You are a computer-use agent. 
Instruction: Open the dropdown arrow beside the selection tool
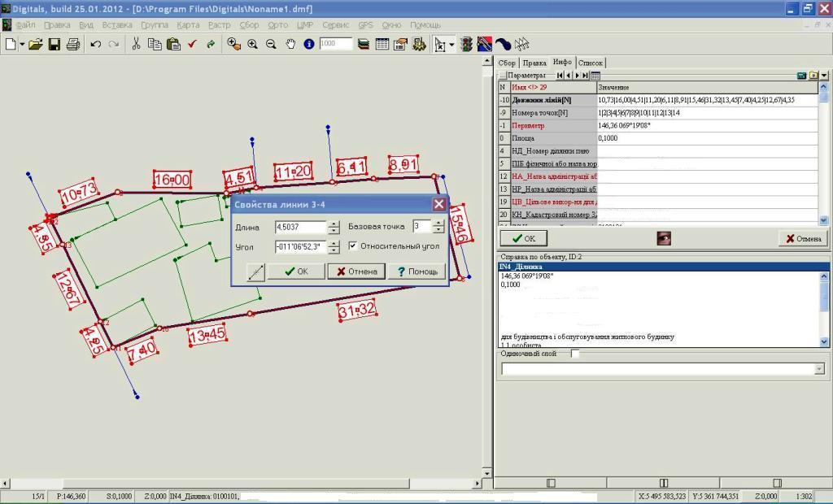pos(451,45)
